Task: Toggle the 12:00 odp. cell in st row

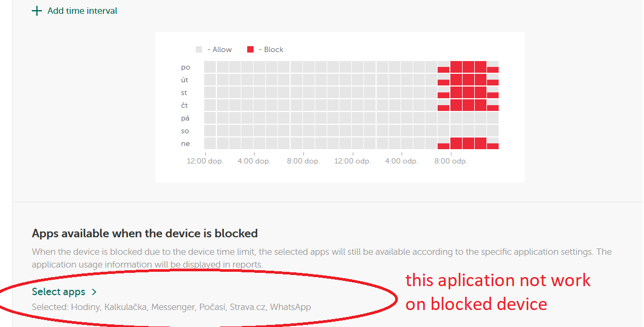Action: (358, 92)
